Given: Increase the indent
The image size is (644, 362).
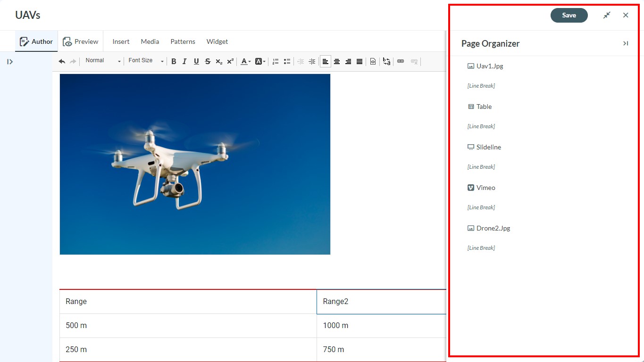Looking at the screenshot, I should coord(312,61).
